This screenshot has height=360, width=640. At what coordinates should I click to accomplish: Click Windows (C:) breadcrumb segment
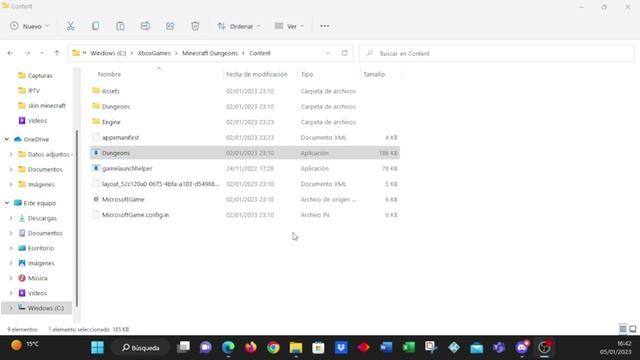pyautogui.click(x=108, y=53)
